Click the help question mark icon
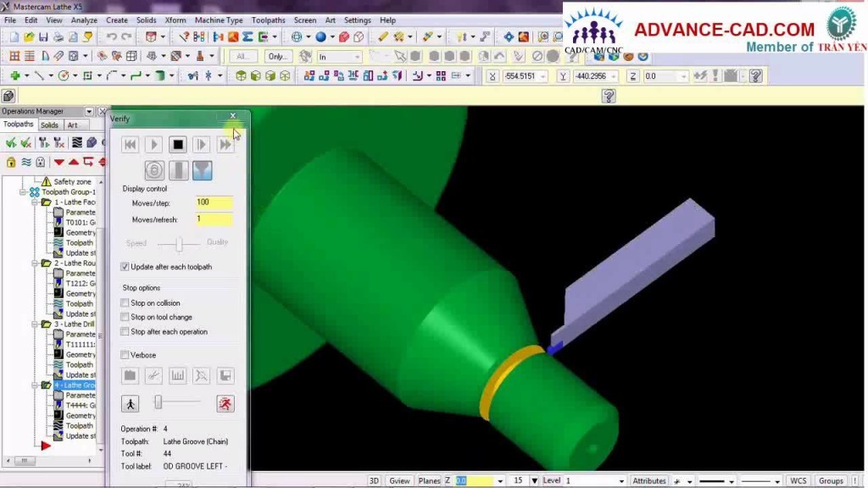This screenshot has height=488, width=868. [608, 97]
